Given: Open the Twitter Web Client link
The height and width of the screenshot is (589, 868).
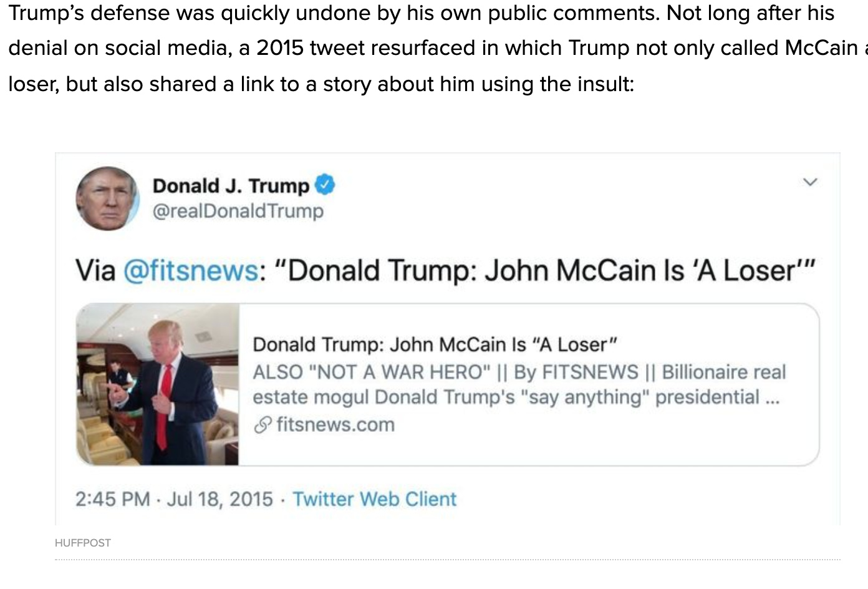Looking at the screenshot, I should [x=375, y=499].
